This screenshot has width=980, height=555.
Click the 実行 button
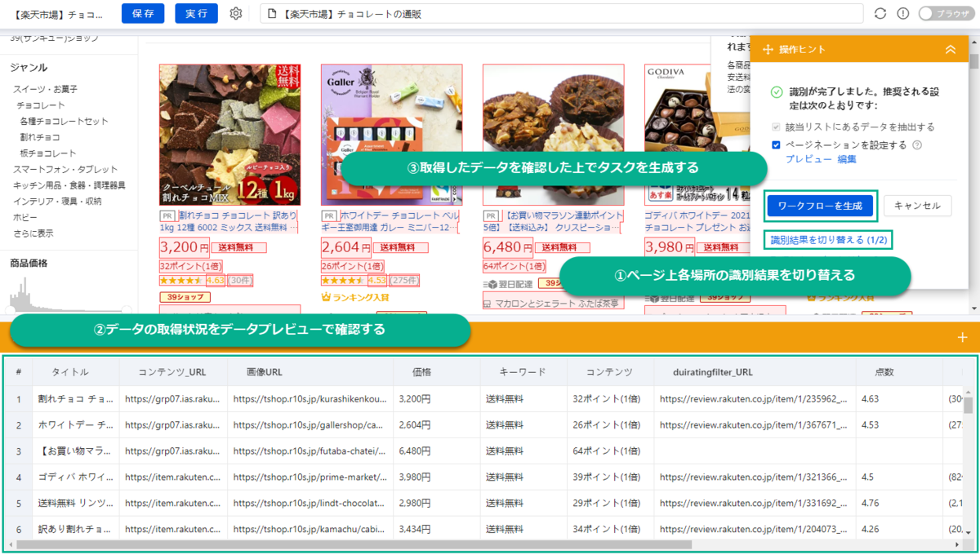coord(196,14)
